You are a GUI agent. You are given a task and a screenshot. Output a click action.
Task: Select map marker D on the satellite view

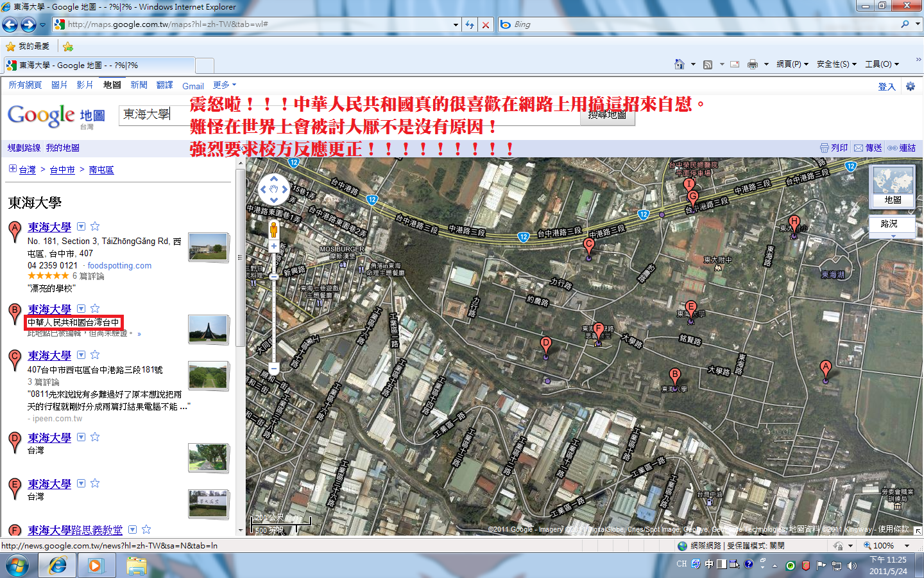tap(546, 347)
